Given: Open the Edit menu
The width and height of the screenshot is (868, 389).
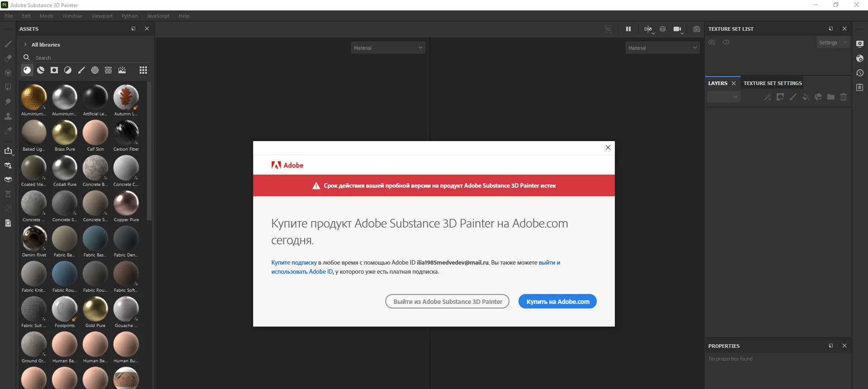Looking at the screenshot, I should coord(26,16).
